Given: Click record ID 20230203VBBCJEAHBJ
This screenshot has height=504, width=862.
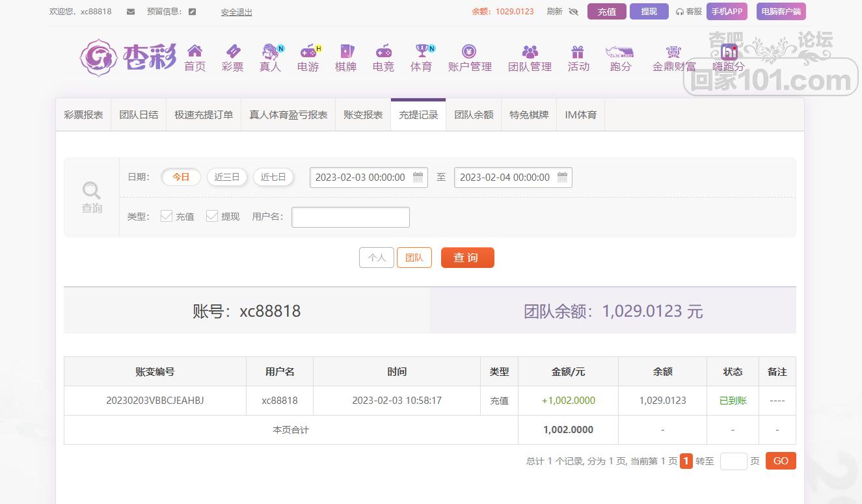Looking at the screenshot, I should tap(155, 401).
